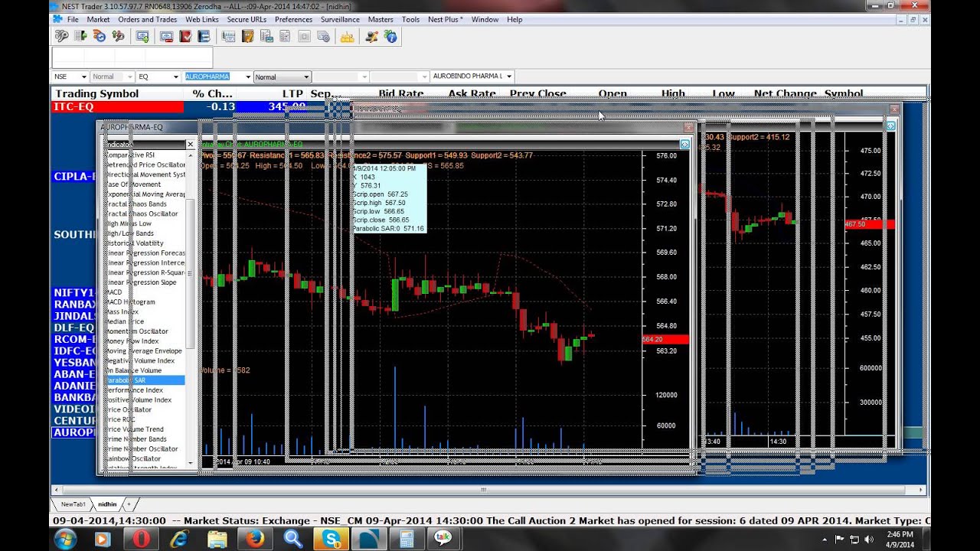This screenshot has height=551, width=980.
Task: Click the fourth toolbar icon with swirl arrows
Action: coord(117,36)
